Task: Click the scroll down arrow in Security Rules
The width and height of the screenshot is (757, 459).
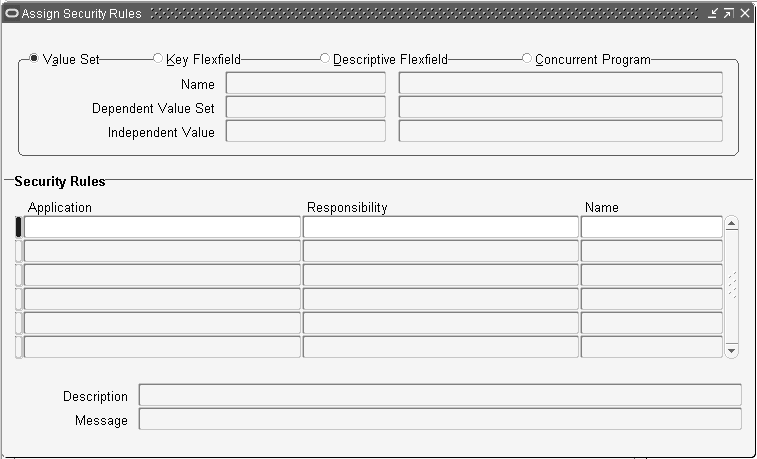Action: click(731, 350)
